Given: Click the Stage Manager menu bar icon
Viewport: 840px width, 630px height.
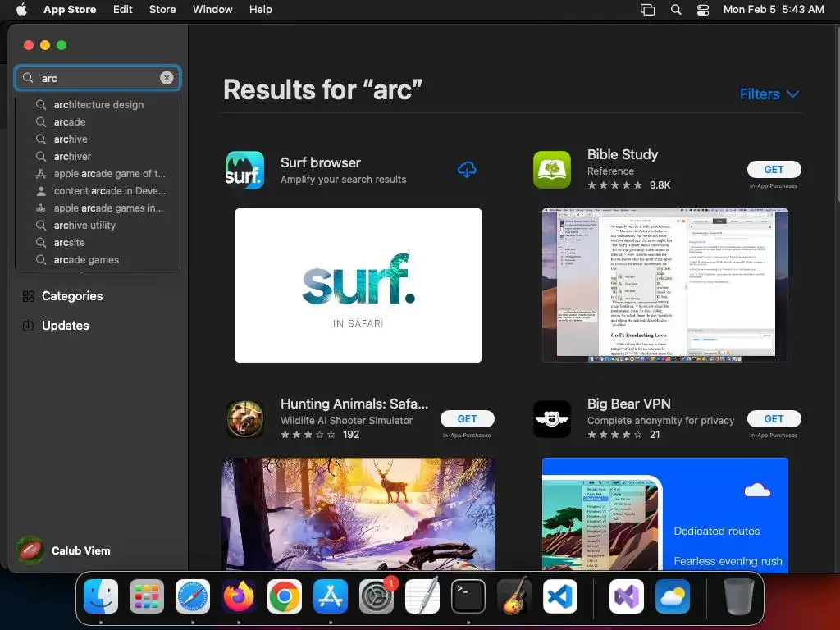Looking at the screenshot, I should tap(648, 10).
